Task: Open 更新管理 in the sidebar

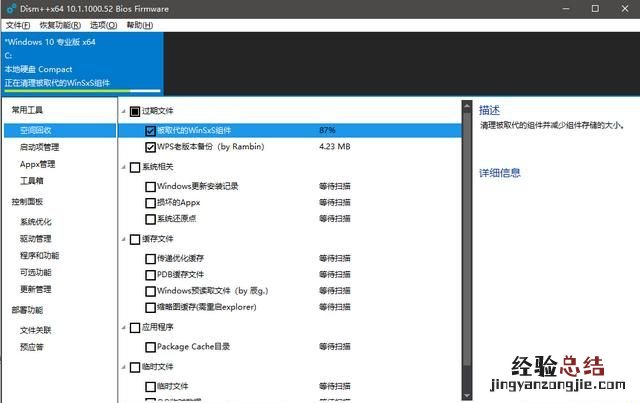Action: coord(36,289)
